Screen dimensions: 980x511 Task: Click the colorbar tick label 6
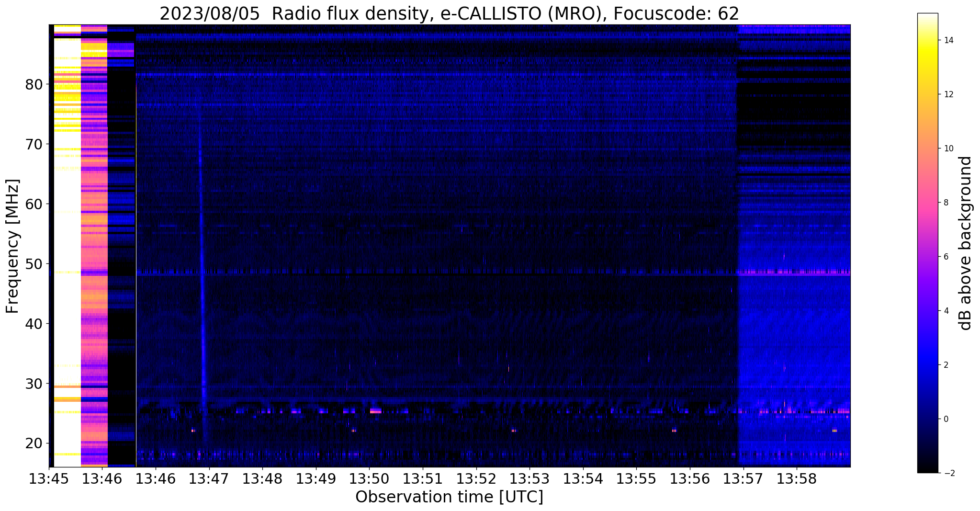pyautogui.click(x=946, y=257)
